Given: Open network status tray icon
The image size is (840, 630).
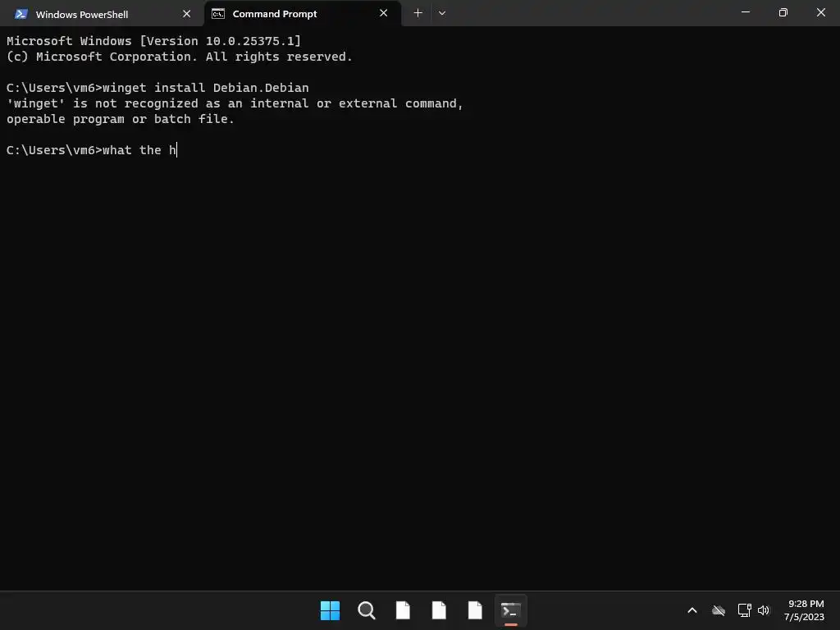Looking at the screenshot, I should (x=744, y=610).
